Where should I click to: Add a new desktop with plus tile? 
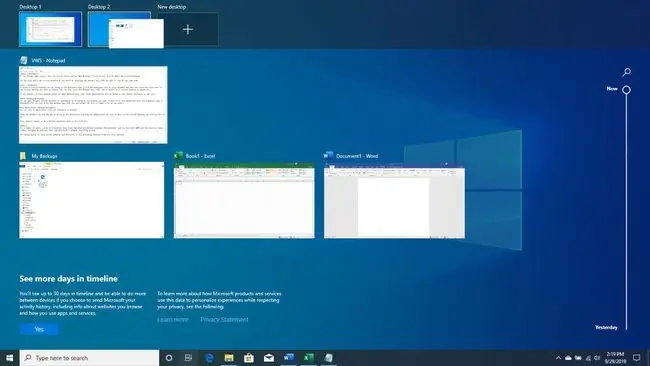(188, 29)
